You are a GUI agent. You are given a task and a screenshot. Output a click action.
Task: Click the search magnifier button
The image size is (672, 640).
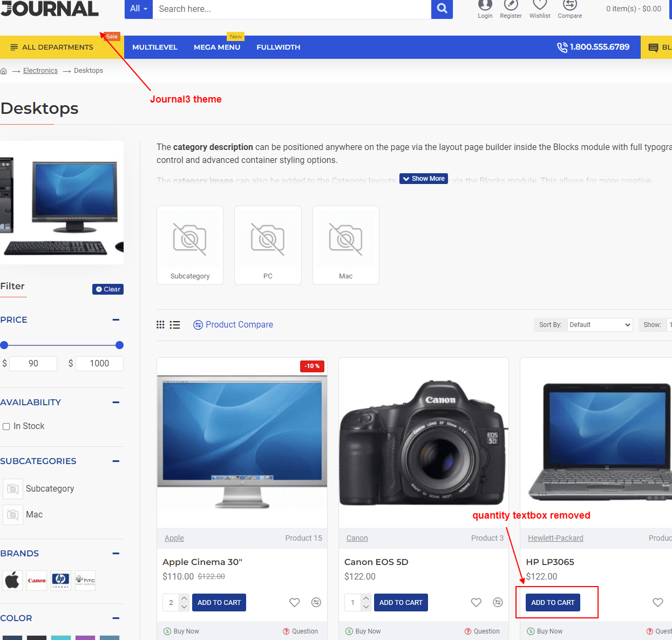pos(442,9)
